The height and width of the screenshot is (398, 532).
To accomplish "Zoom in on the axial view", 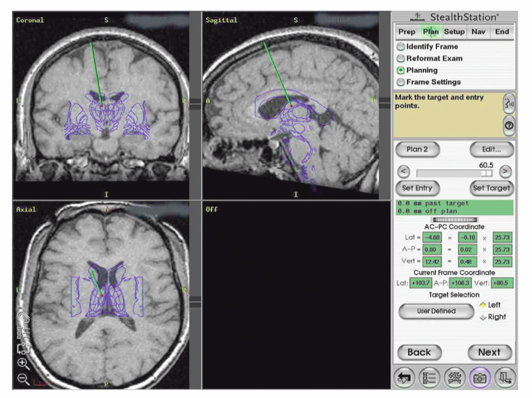I will 23,363.
